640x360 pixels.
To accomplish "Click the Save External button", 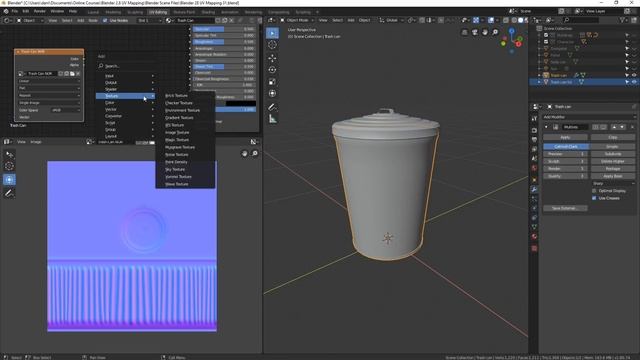I will 565,208.
